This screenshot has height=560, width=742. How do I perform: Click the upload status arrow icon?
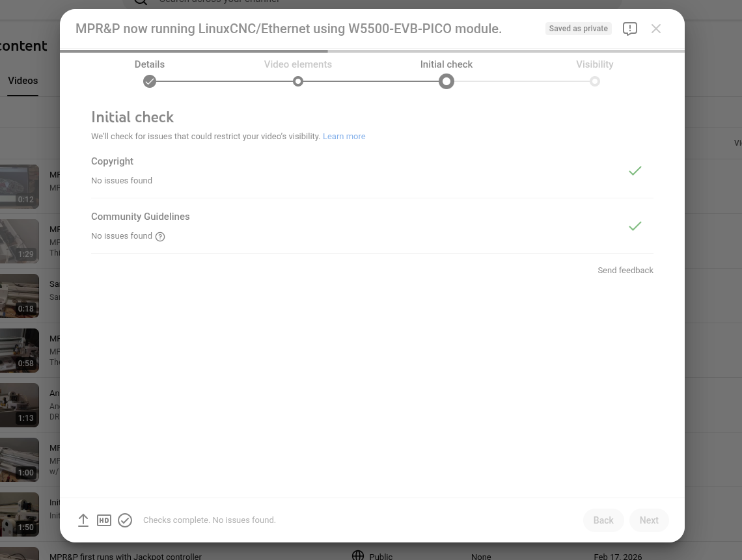click(83, 520)
